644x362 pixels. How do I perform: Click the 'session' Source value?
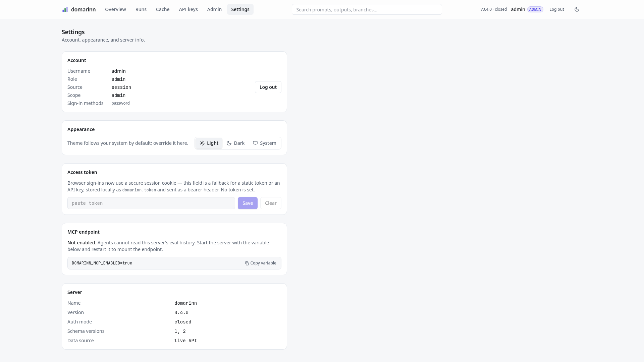click(x=121, y=87)
